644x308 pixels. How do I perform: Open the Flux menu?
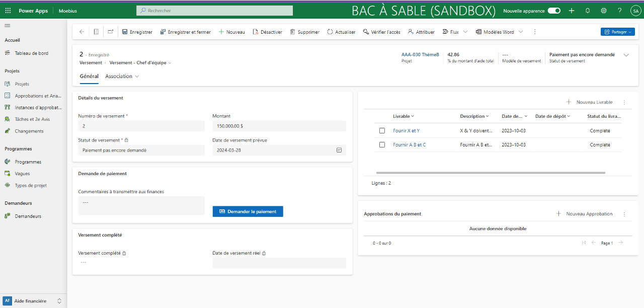coord(455,32)
